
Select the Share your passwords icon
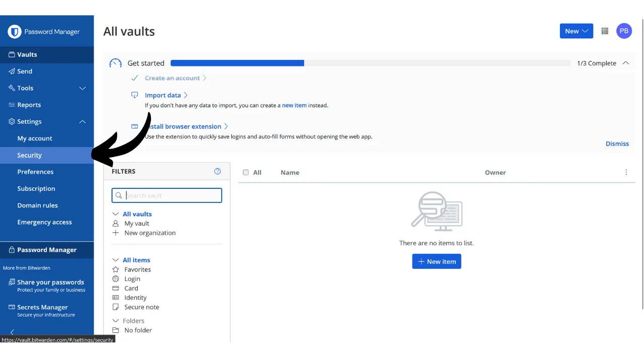tap(12, 282)
